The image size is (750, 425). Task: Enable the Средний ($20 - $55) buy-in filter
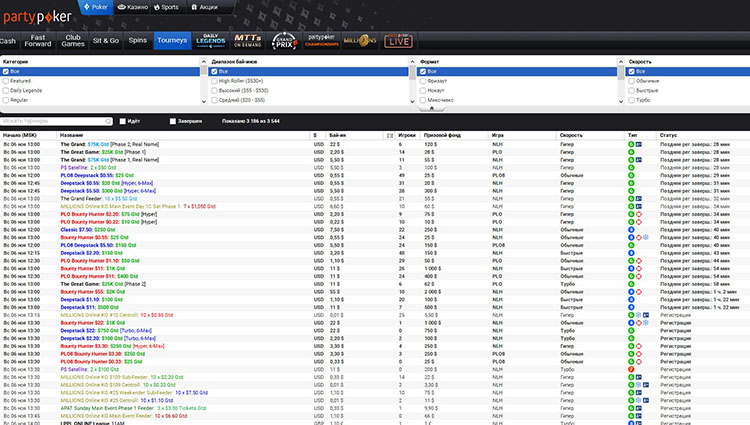tap(214, 100)
